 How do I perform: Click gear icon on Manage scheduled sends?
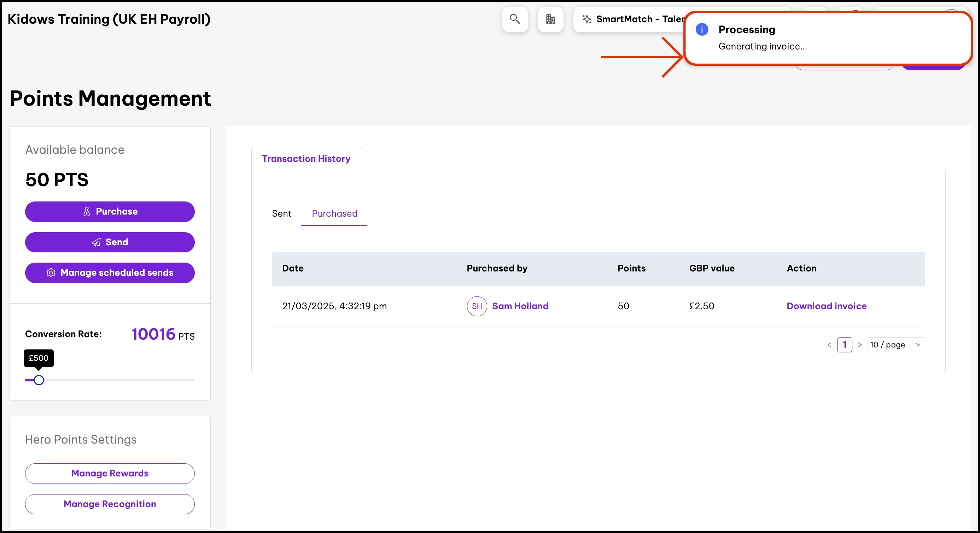pyautogui.click(x=51, y=273)
